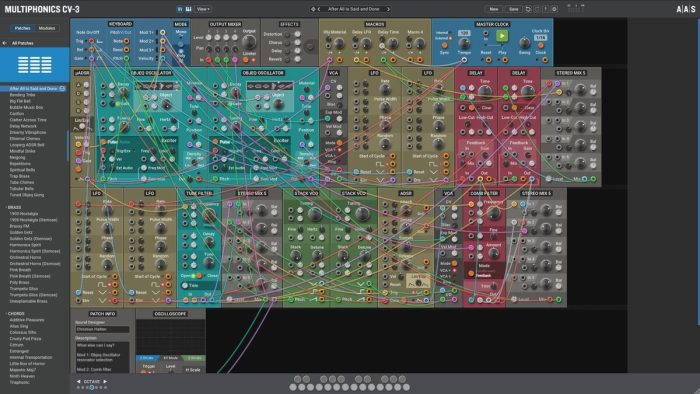The height and width of the screenshot is (394, 700).
Task: Click the AAS logo
Action: point(686,9)
